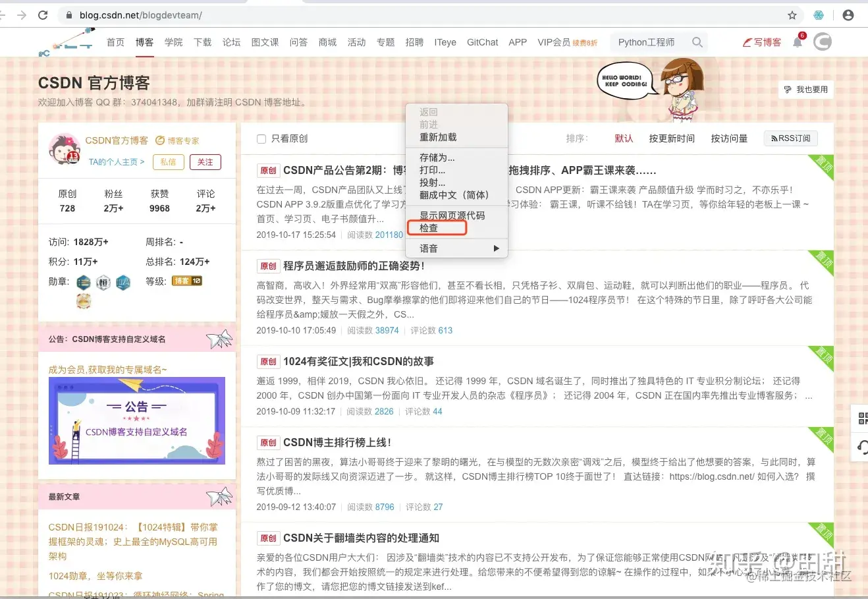The height and width of the screenshot is (599, 868).
Task: Open the 博客 nav tab
Action: point(145,42)
